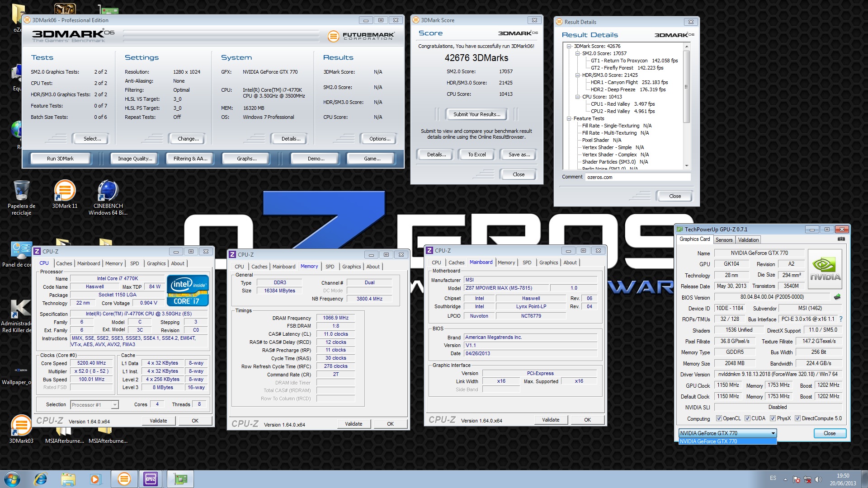Click the Graphs... button in 3DMark06
Image resolution: width=868 pixels, height=488 pixels.
tap(246, 159)
